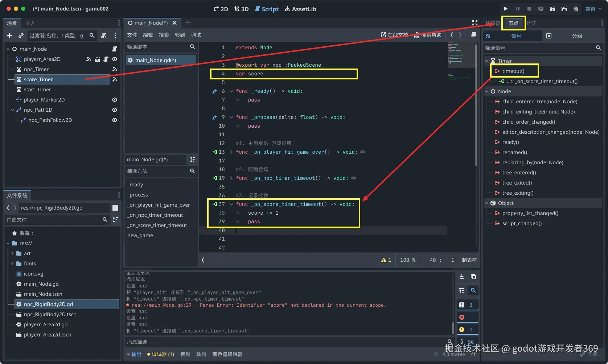
Task: Go to previous edit location arrow
Action: pyautogui.click(x=452, y=35)
